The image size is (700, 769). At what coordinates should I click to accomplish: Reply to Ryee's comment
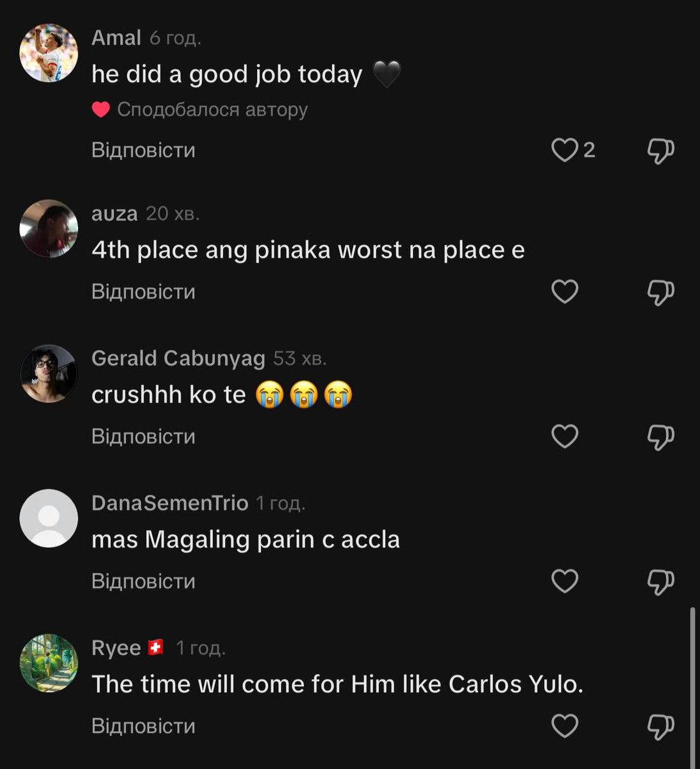pyautogui.click(x=143, y=726)
